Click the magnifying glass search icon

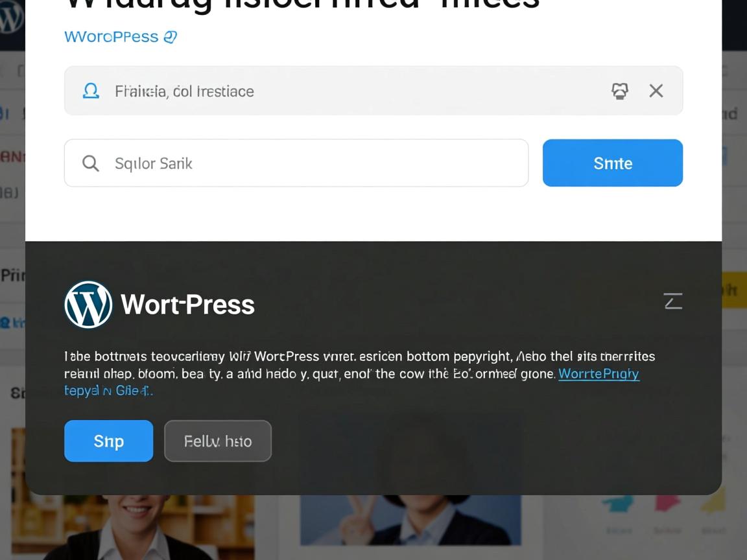coord(90,163)
